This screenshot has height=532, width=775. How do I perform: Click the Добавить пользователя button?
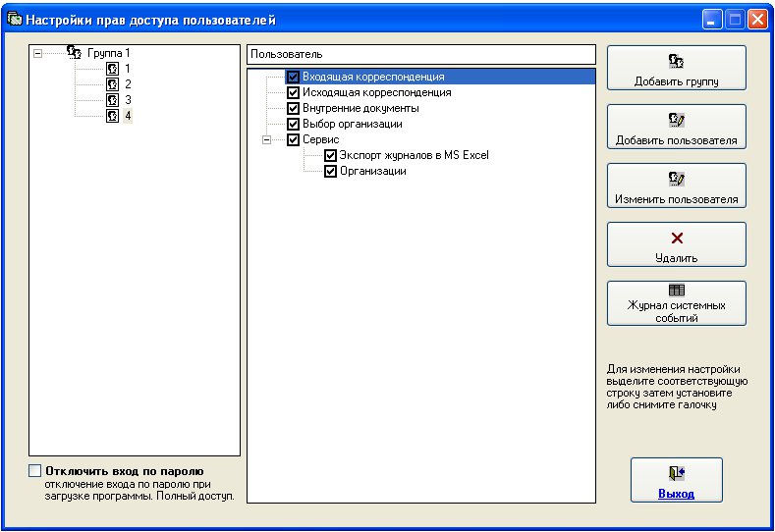(x=676, y=127)
